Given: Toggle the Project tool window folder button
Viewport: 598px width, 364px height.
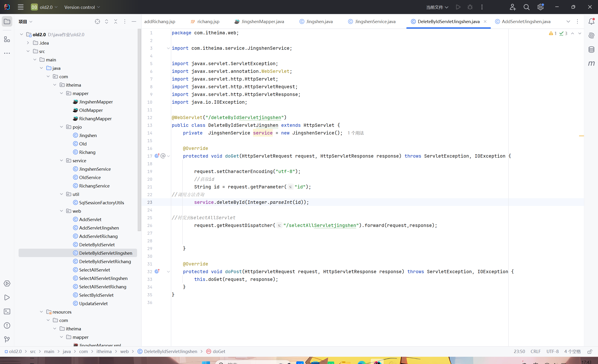Looking at the screenshot, I should coord(7,21).
